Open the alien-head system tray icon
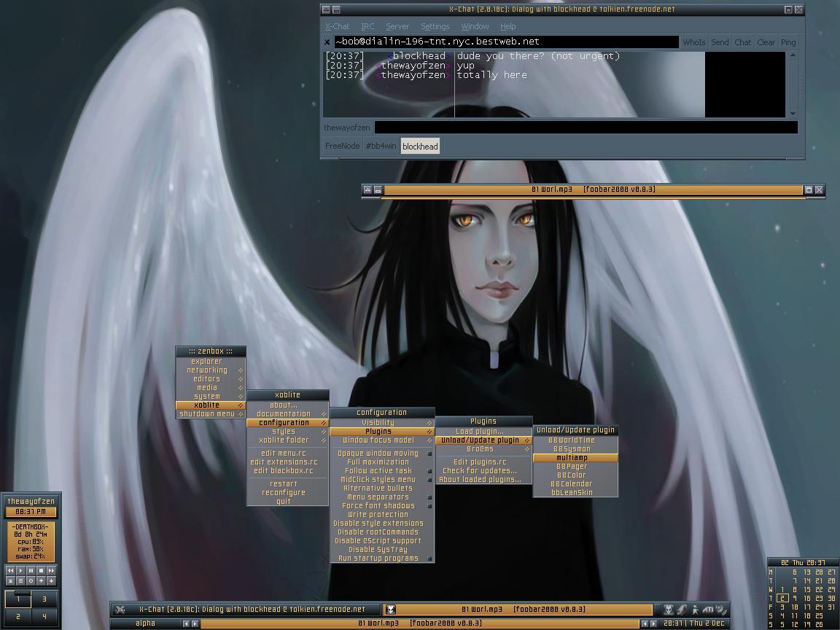Viewport: 840px width, 630px height. [x=669, y=609]
